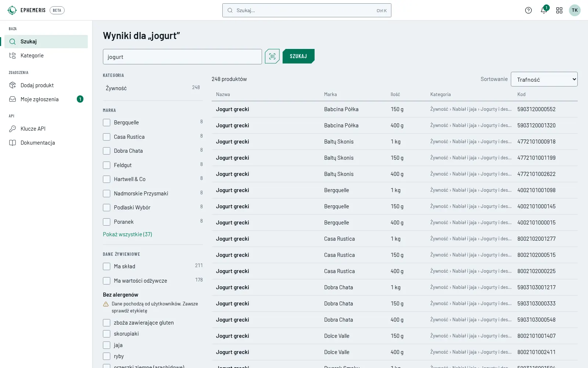Screen dimensions: 588x368
Task: Focus the top Szukaj... search field
Action: tap(307, 10)
